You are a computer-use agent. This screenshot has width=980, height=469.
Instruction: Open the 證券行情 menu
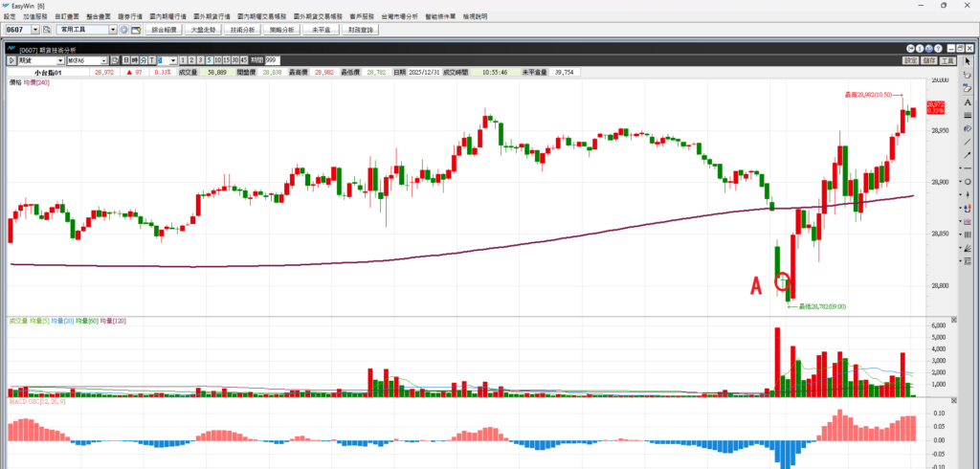(x=129, y=16)
